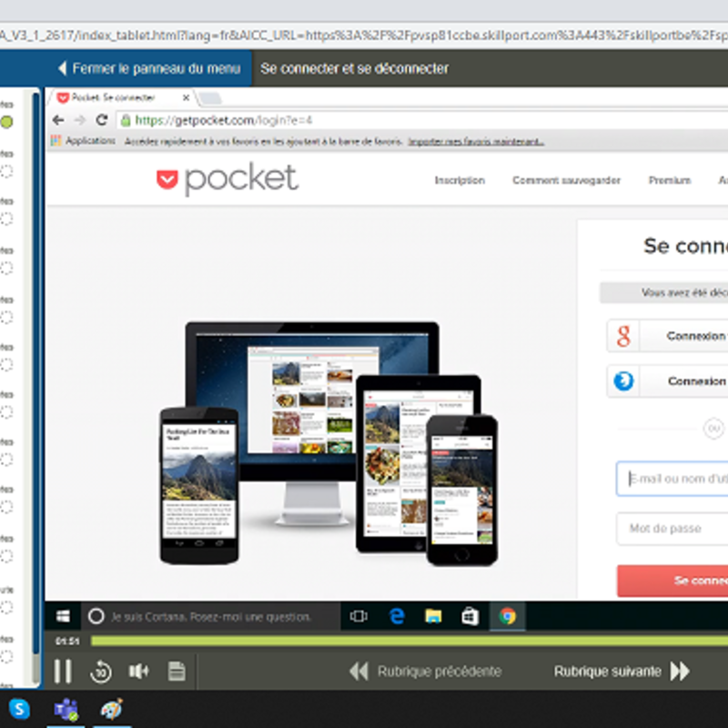This screenshot has width=728, height=728.
Task: Open File Explorer from recorded taskbar
Action: pos(433,616)
